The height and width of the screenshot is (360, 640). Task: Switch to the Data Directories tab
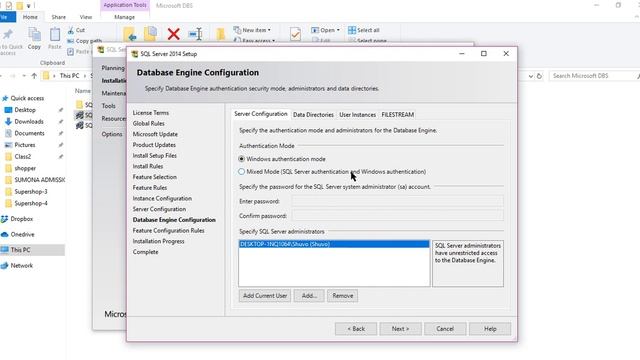[313, 115]
